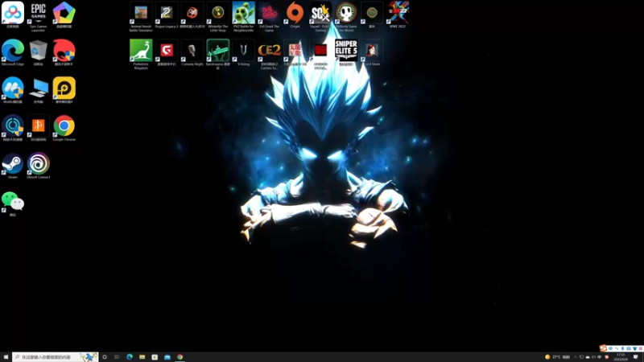Launch the MuMu emulator shortcut

pyautogui.click(x=13, y=90)
